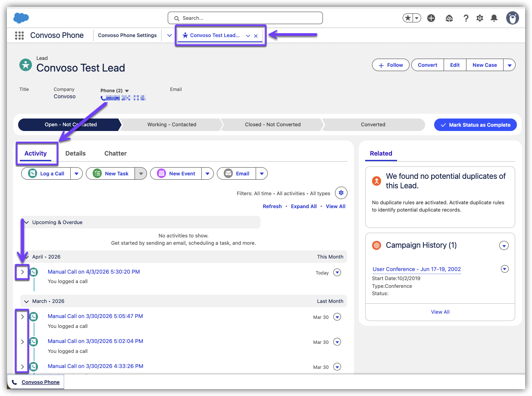Open the Salesforce Help question mark
The width and height of the screenshot is (532, 396).
466,18
